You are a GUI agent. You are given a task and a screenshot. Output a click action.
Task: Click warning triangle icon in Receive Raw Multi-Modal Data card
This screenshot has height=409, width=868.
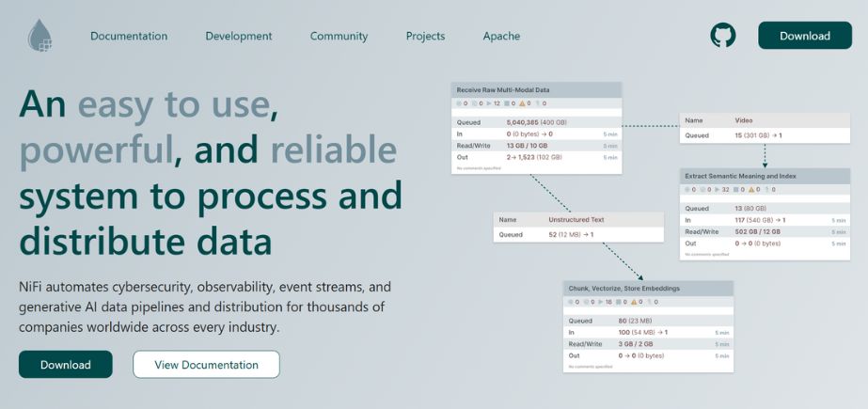coord(522,103)
